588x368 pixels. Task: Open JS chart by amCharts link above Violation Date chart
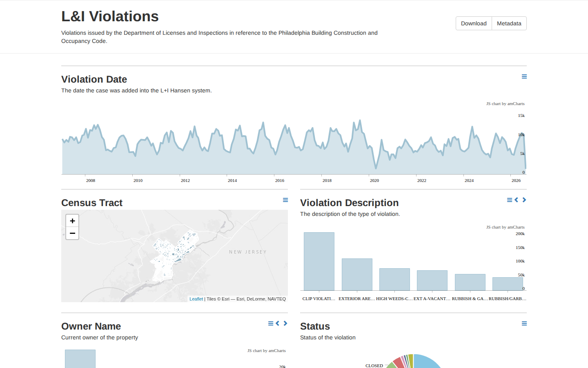pos(505,104)
